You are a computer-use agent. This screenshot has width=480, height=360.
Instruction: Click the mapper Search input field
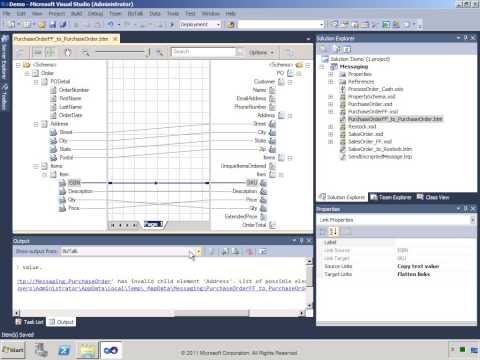pos(203,52)
